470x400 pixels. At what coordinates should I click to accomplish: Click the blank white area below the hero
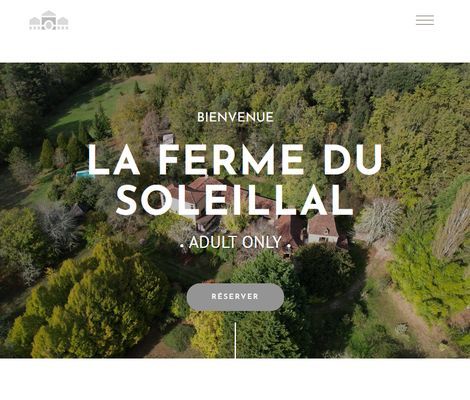click(x=235, y=379)
